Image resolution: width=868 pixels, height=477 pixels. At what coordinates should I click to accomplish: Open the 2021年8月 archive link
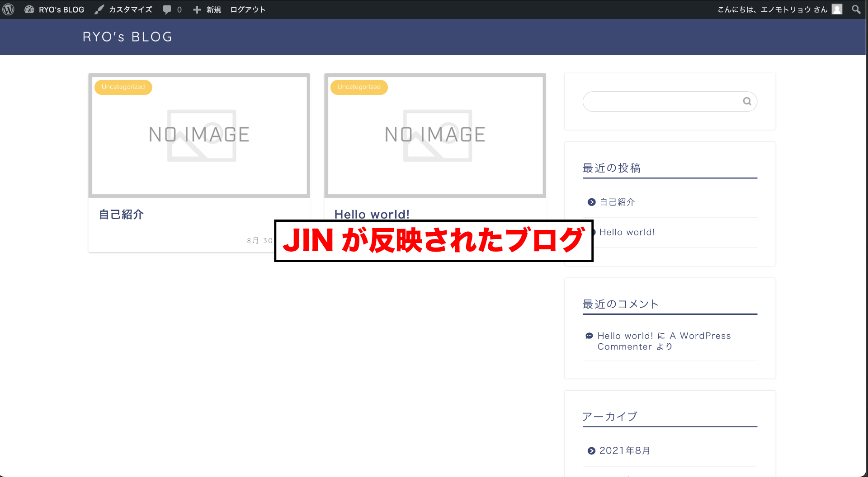(625, 451)
